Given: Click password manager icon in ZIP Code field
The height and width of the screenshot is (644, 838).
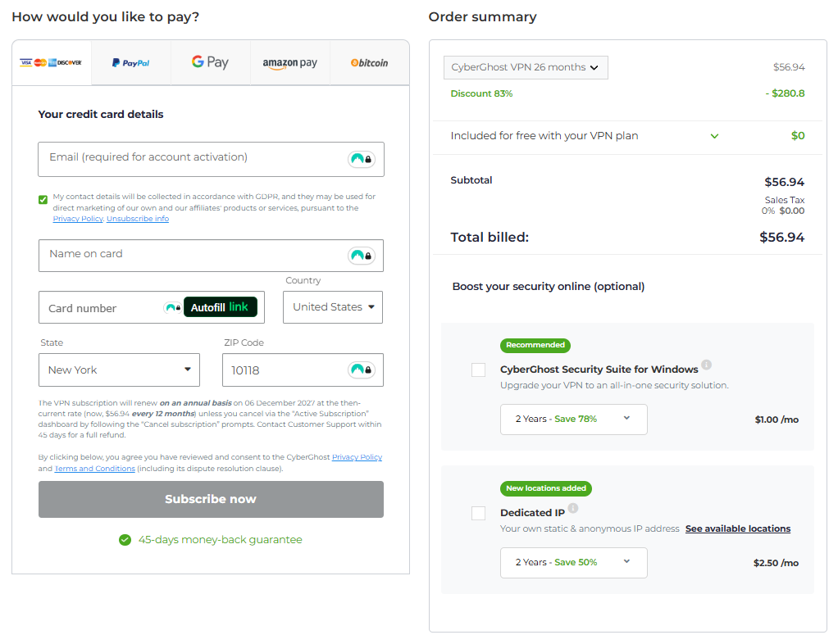Looking at the screenshot, I should coord(362,370).
